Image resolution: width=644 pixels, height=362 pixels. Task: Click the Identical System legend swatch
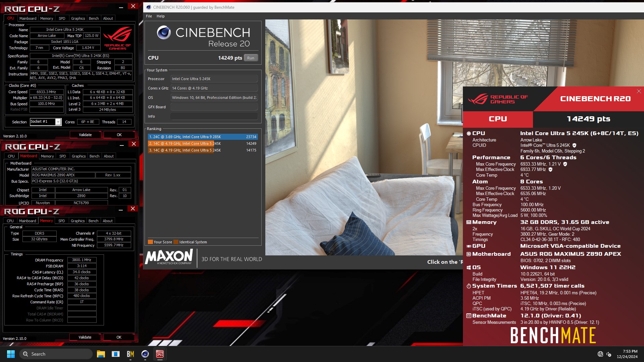coord(176,242)
